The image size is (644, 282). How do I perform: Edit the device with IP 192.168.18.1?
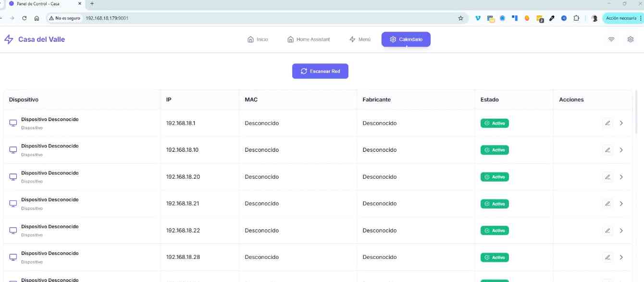pos(607,123)
